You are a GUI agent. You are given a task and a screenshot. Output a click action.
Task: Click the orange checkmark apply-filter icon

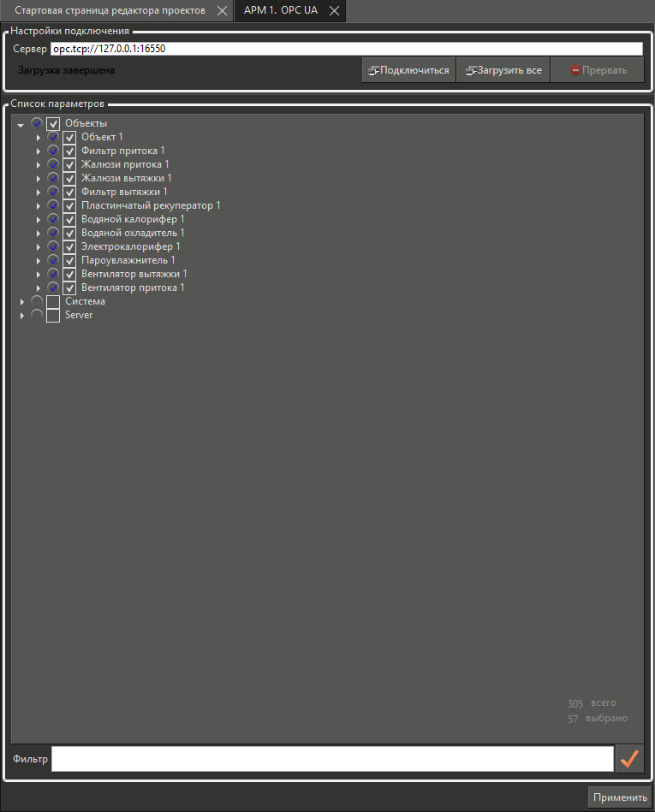[x=629, y=759]
